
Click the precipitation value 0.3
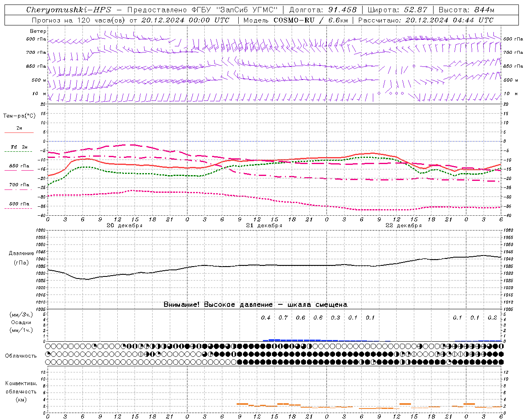[336, 318]
